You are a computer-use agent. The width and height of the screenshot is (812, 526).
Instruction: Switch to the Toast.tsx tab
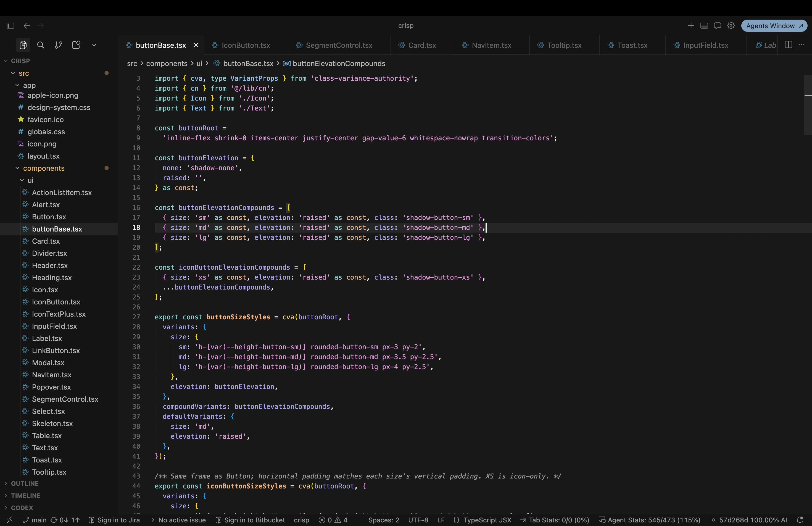(x=632, y=45)
